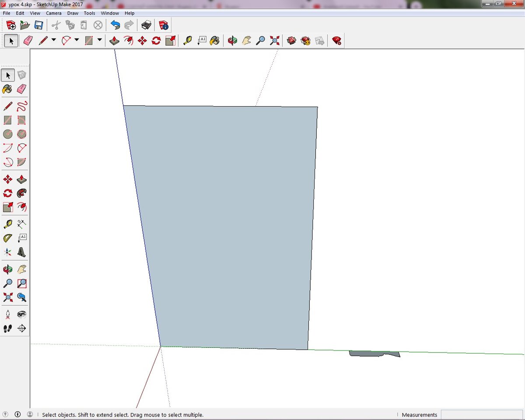The image size is (525, 420).
Task: Click the sign-in profile icon in status bar
Action: (x=30, y=414)
